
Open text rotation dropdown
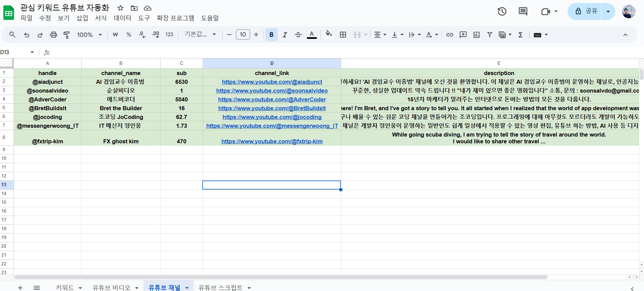432,34
